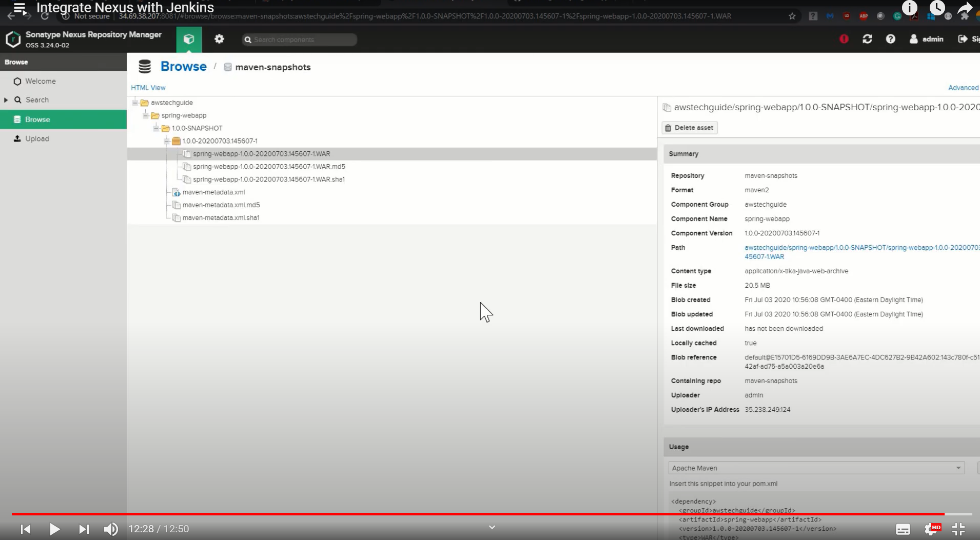
Task: Exit fullscreen video mode
Action: (x=958, y=529)
